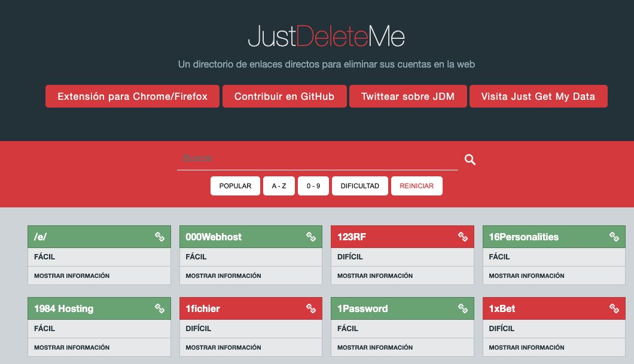634x364 pixels.
Task: Open the 16Personalities title link
Action: [523, 237]
